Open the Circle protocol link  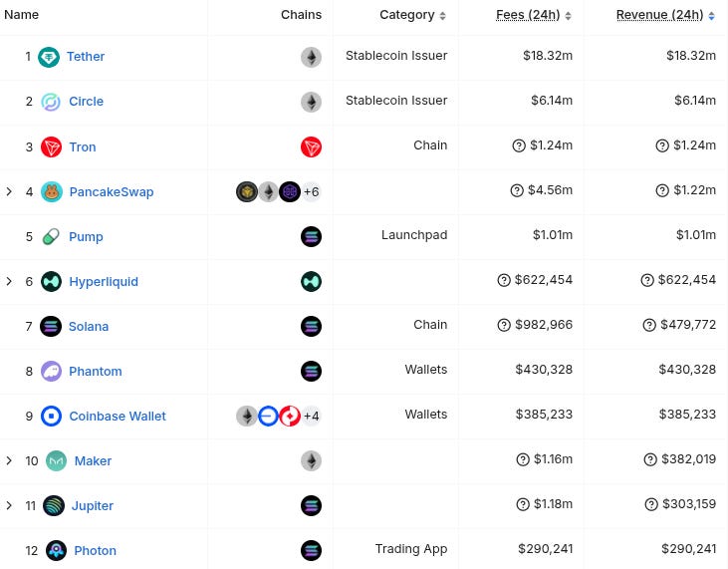(86, 102)
